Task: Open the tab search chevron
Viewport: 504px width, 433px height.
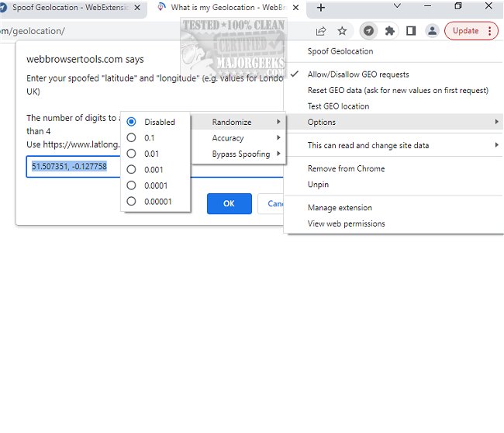Action: point(397,5)
